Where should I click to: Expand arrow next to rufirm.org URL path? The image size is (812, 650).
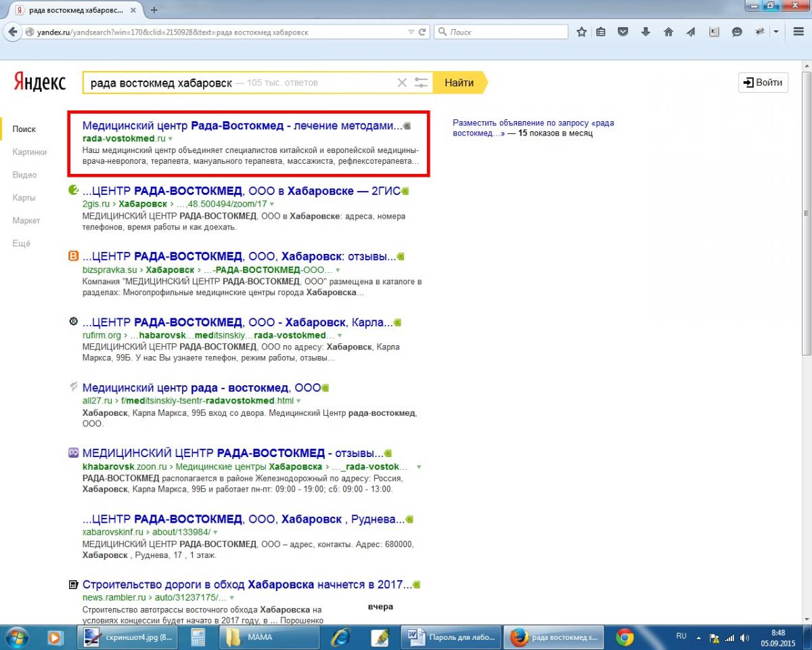[x=340, y=335]
